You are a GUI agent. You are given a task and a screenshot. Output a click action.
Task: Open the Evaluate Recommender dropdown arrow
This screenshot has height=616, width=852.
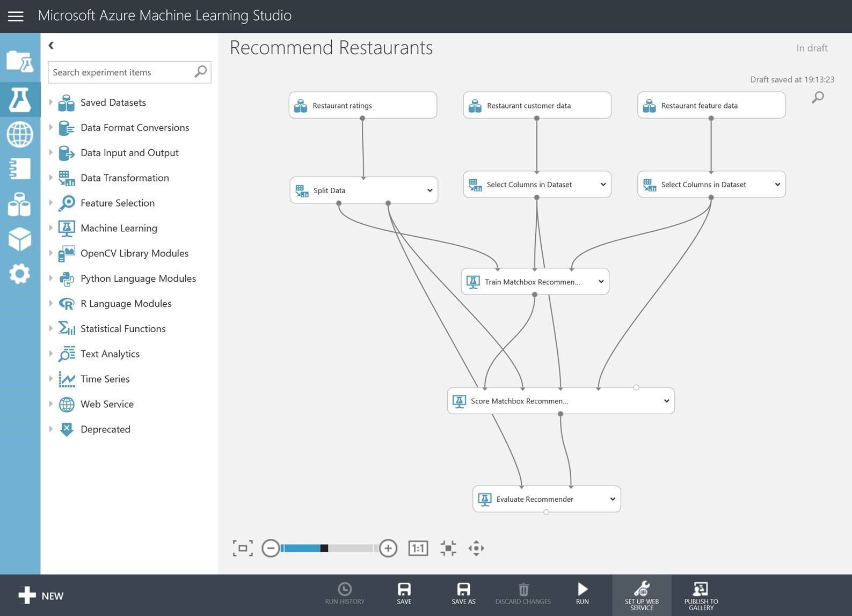(613, 499)
